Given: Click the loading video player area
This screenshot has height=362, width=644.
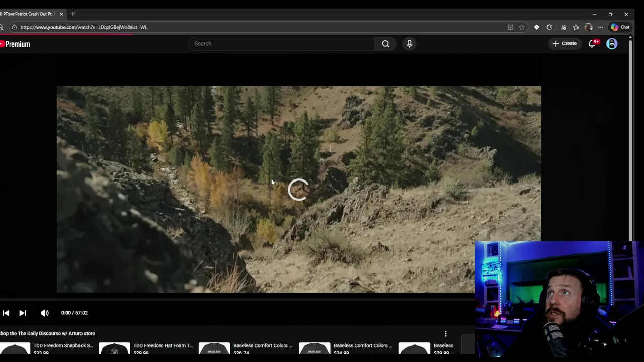Looking at the screenshot, I should click(x=299, y=190).
